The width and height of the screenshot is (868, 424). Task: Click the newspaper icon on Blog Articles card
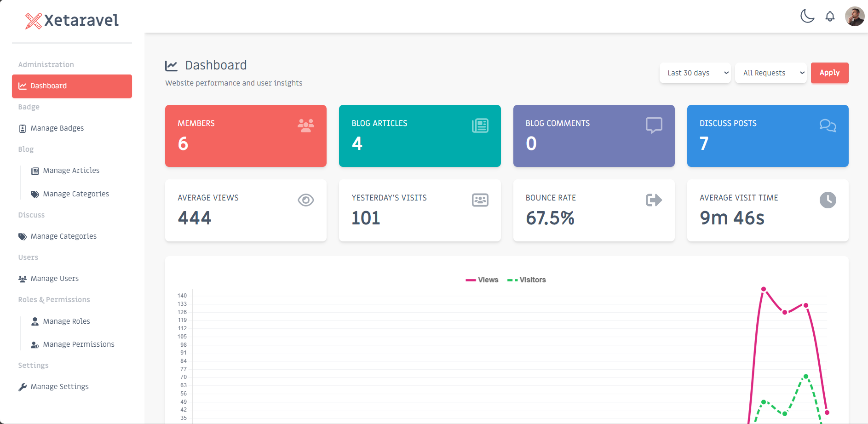coord(480,125)
